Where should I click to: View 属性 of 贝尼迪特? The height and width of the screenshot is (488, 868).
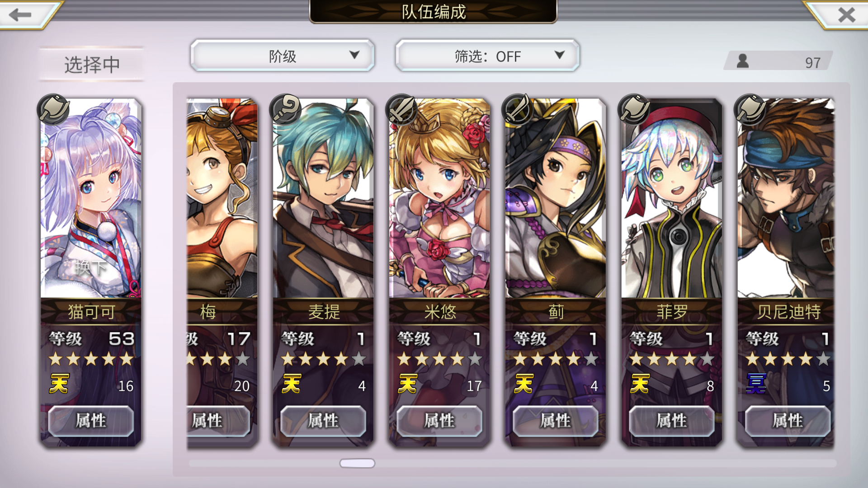coord(788,421)
